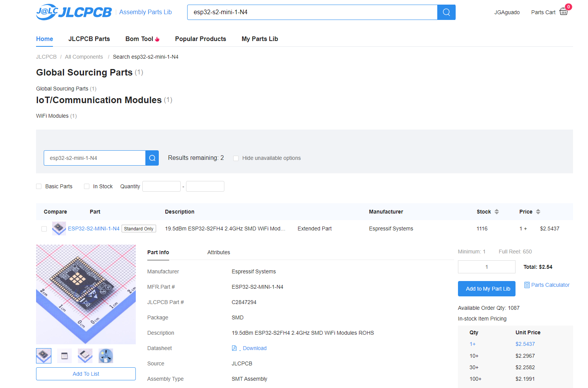The height and width of the screenshot is (388, 588).
Task: Click the datasheet PDF icon
Action: pos(234,348)
